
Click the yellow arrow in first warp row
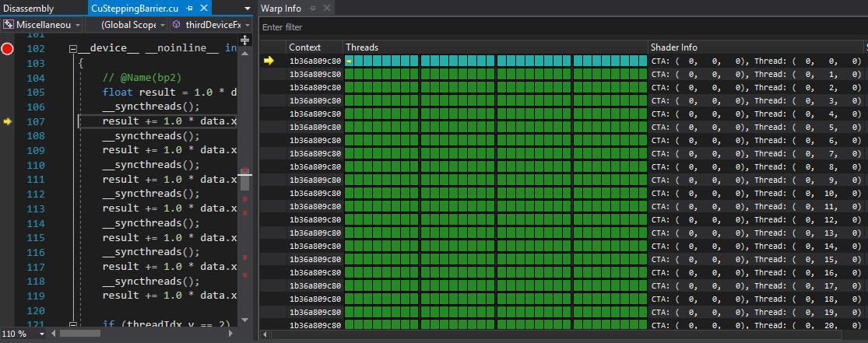269,61
